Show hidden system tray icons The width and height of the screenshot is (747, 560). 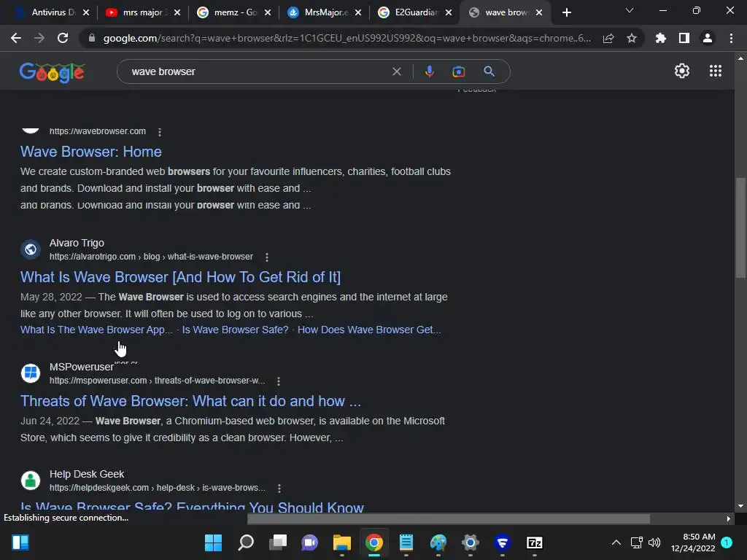pyautogui.click(x=616, y=542)
